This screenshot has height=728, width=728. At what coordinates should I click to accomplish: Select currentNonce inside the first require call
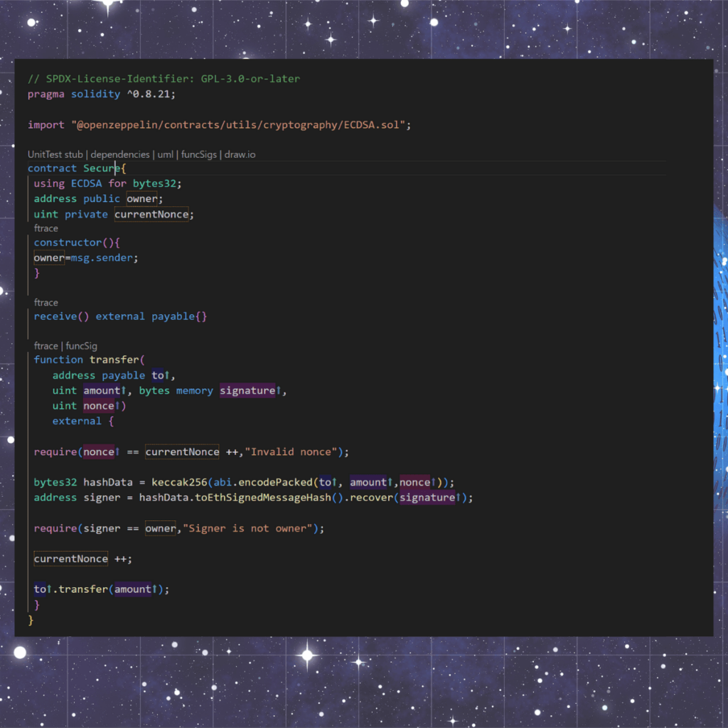pos(182,451)
